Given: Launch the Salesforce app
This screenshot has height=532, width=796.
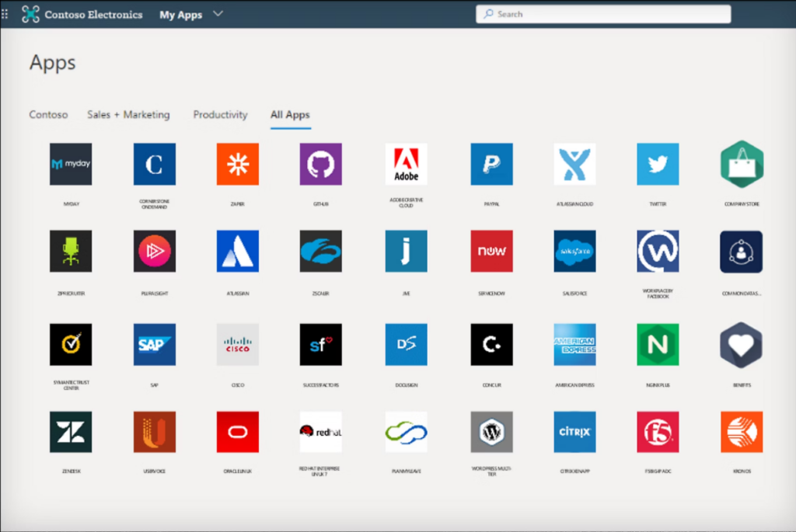Looking at the screenshot, I should coord(574,251).
